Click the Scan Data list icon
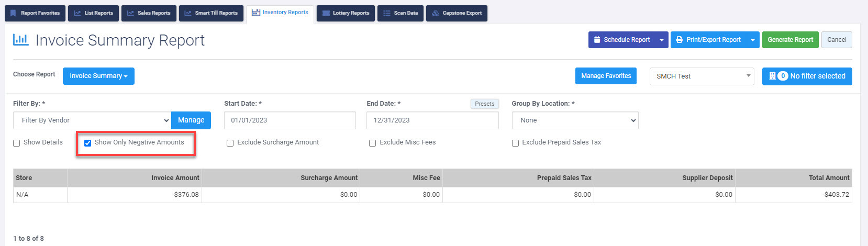868x246 pixels. pos(387,13)
